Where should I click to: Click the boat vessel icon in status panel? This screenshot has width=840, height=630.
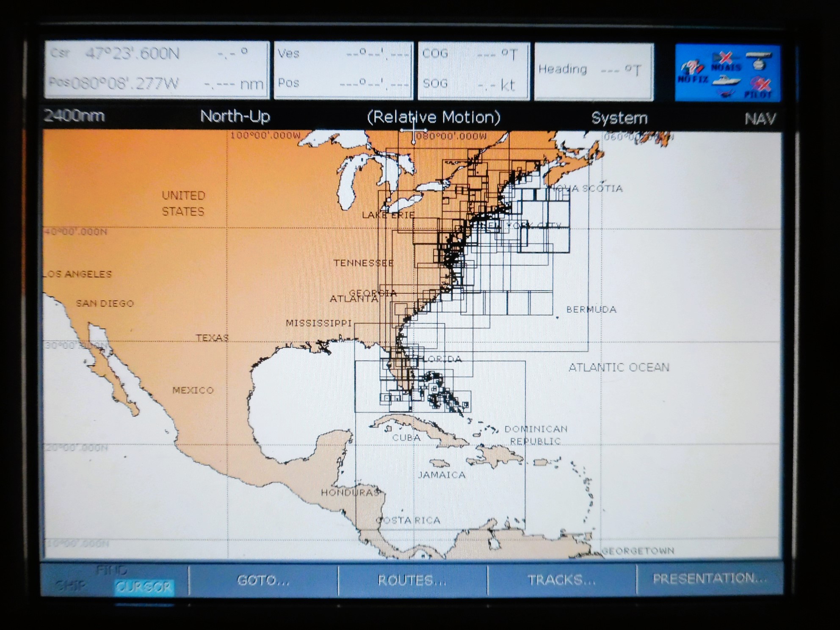726,80
